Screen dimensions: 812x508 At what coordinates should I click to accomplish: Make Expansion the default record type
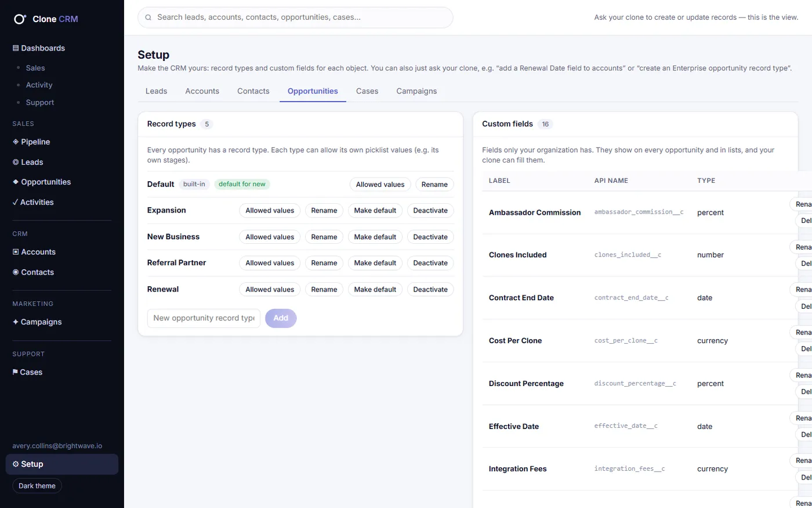(375, 211)
